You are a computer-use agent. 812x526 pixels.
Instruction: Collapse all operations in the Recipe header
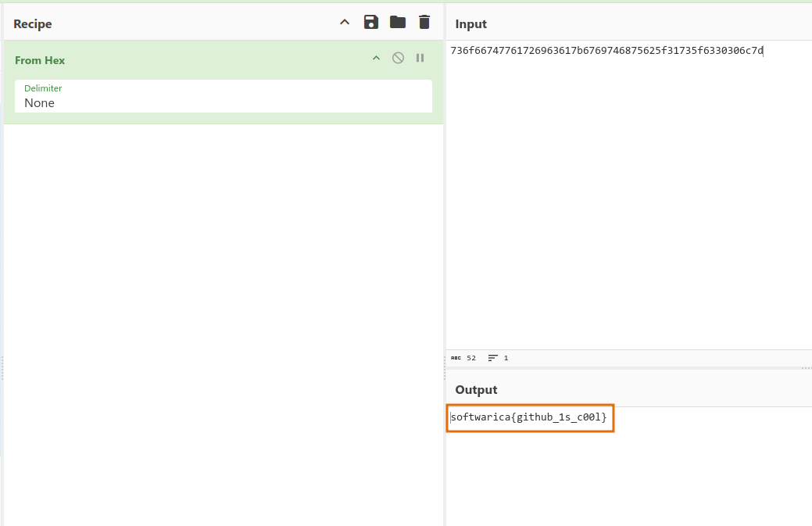point(345,22)
